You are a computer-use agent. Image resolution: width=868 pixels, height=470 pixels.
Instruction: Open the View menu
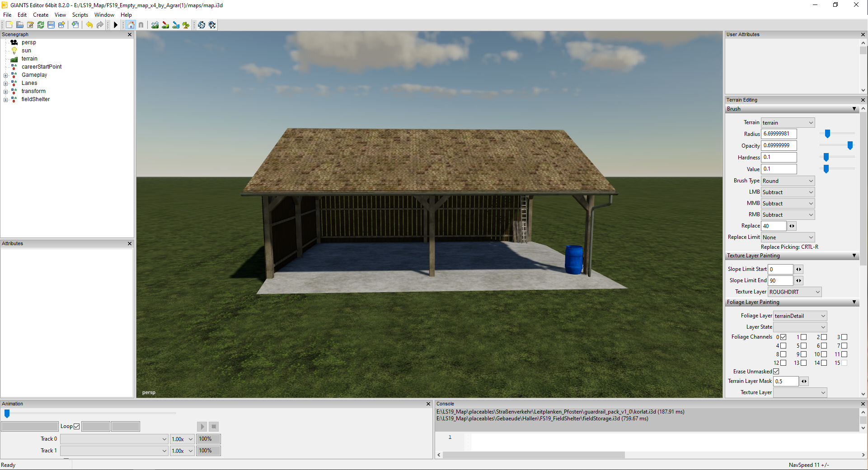click(x=60, y=15)
